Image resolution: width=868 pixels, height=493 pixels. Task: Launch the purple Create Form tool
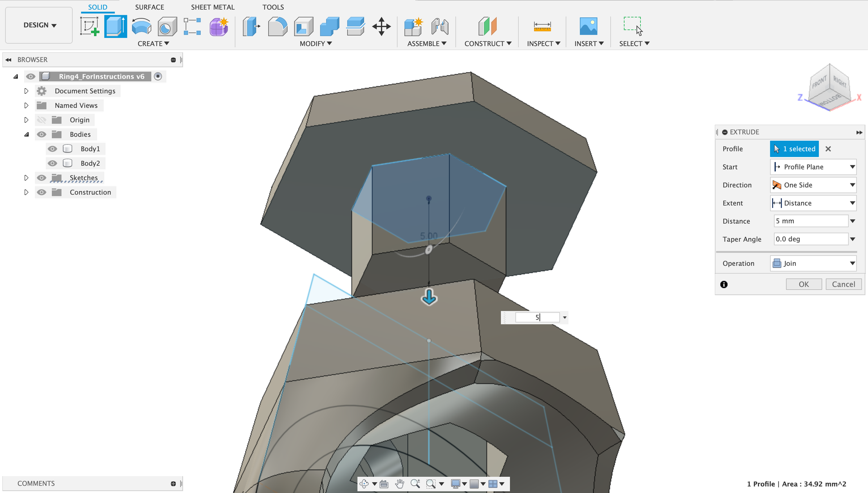click(218, 26)
